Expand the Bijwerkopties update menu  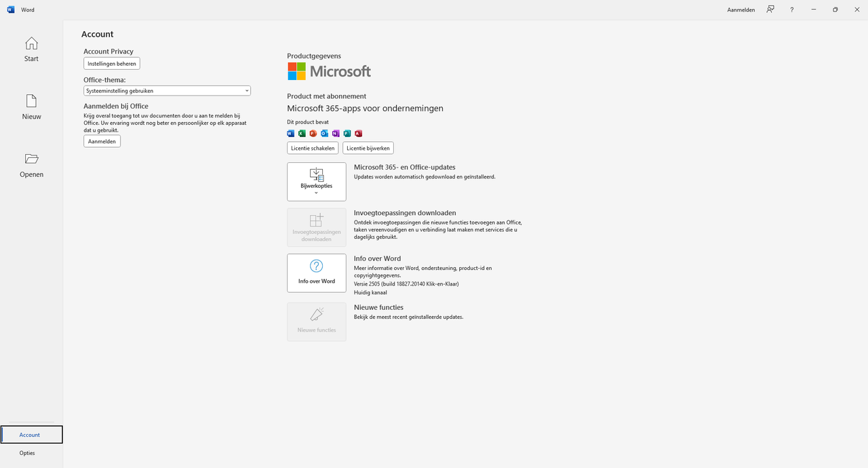tap(317, 182)
